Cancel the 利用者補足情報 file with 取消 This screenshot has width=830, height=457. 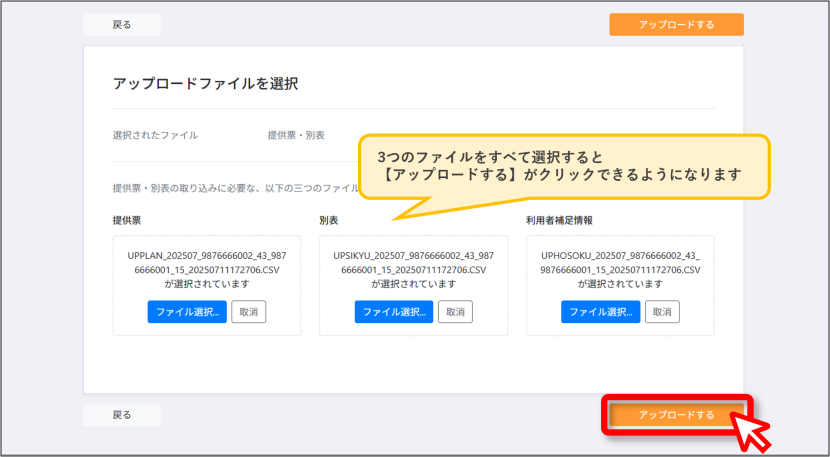[x=662, y=312]
